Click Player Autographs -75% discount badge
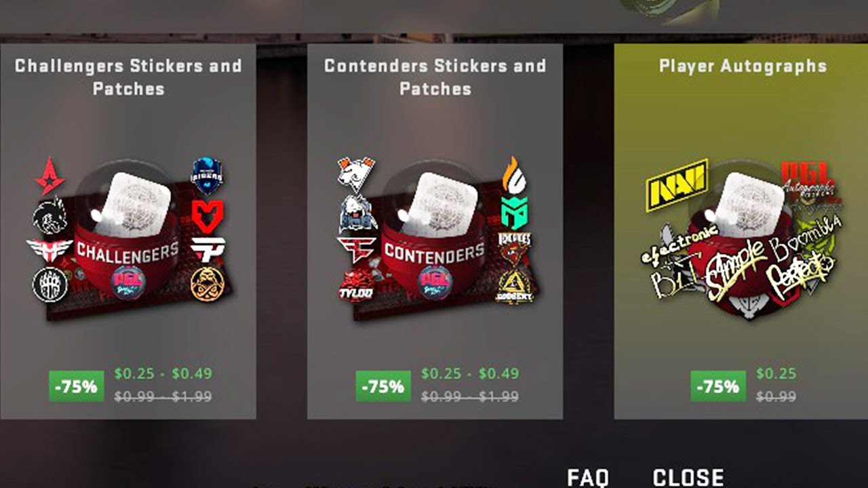The width and height of the screenshot is (868, 488). click(x=718, y=386)
